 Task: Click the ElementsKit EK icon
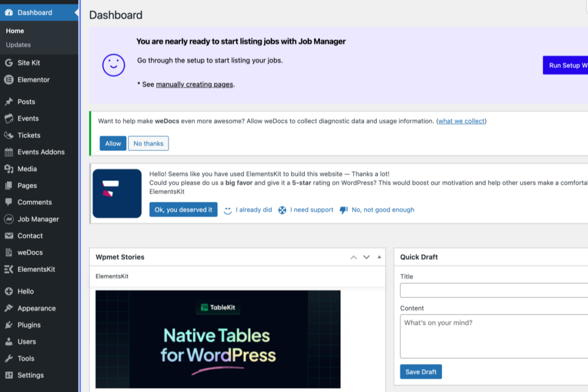tap(9, 269)
